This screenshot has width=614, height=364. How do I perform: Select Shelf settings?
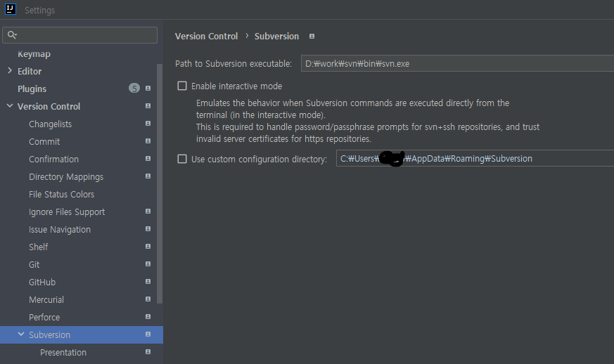pyautogui.click(x=39, y=247)
